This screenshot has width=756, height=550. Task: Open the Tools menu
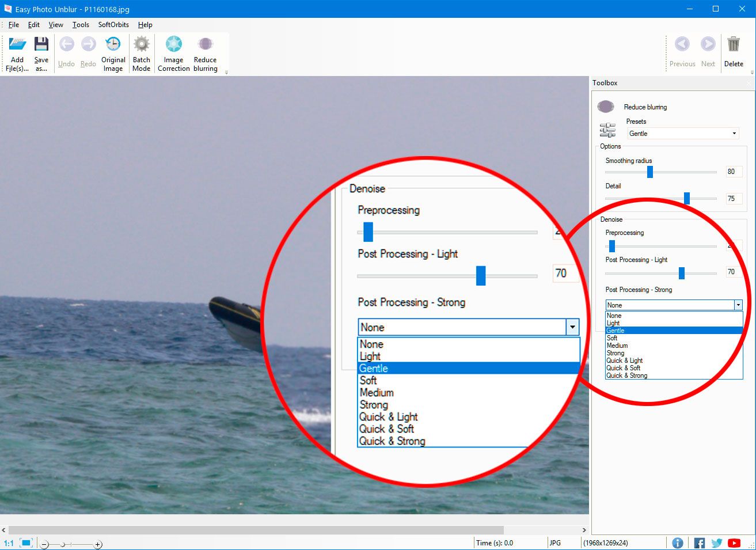click(x=81, y=25)
